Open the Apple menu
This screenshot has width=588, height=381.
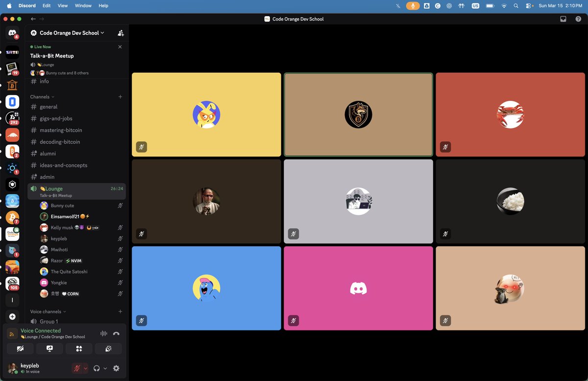[x=8, y=6]
